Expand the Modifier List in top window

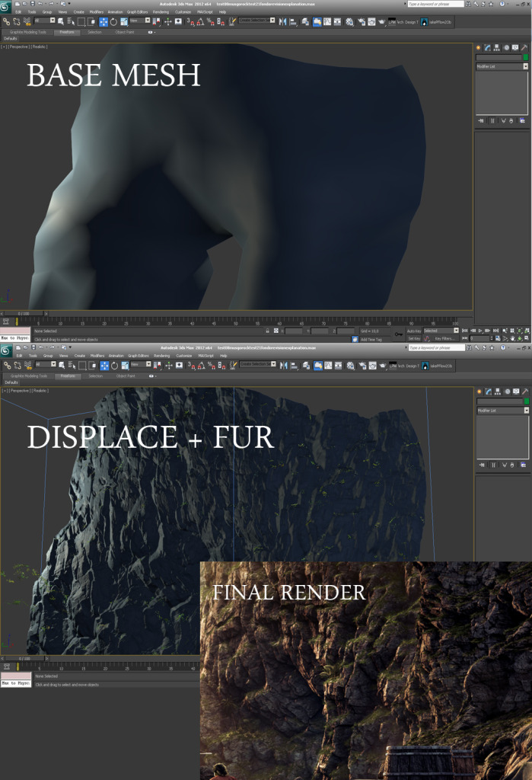coord(502,66)
